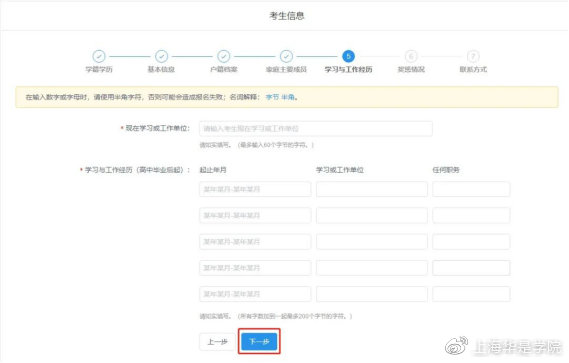The width and height of the screenshot is (569, 363).
Task: Select third row 起止年月 field
Action: pyautogui.click(x=255, y=242)
